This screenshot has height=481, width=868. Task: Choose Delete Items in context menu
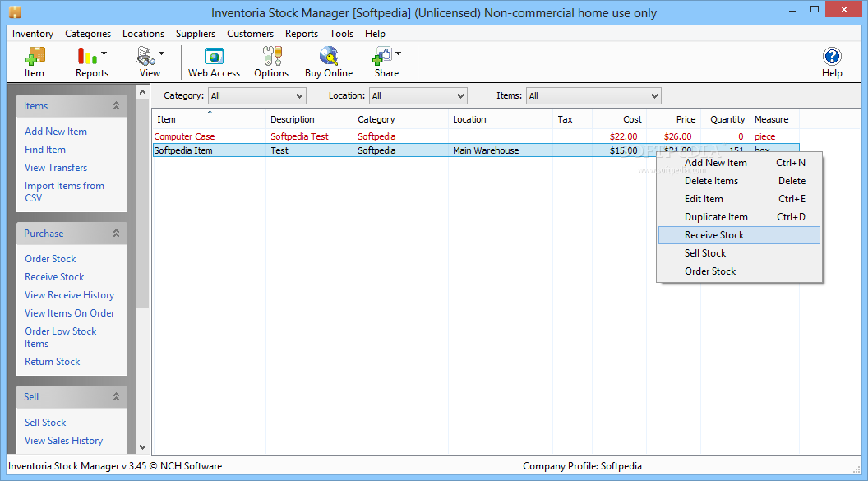pos(739,181)
